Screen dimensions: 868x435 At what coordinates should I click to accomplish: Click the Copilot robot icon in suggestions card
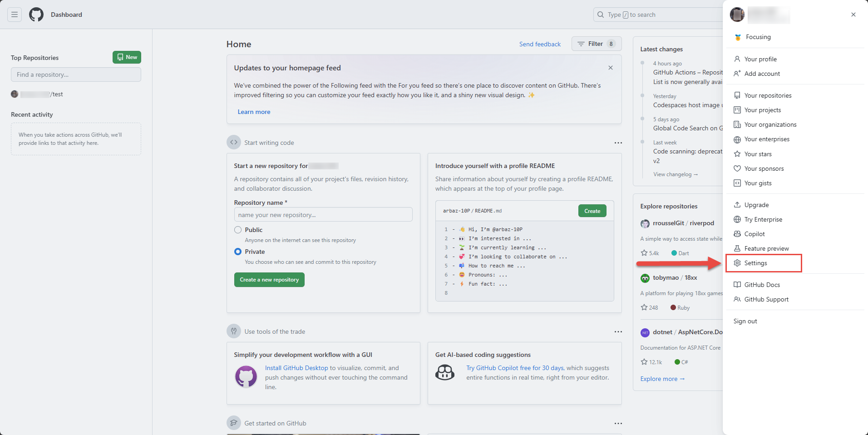click(445, 372)
